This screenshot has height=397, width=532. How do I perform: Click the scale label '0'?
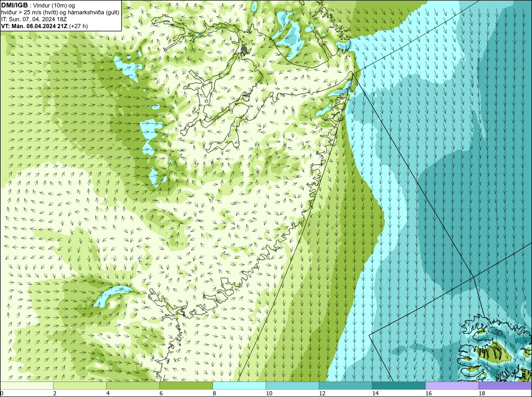[x=2, y=393]
